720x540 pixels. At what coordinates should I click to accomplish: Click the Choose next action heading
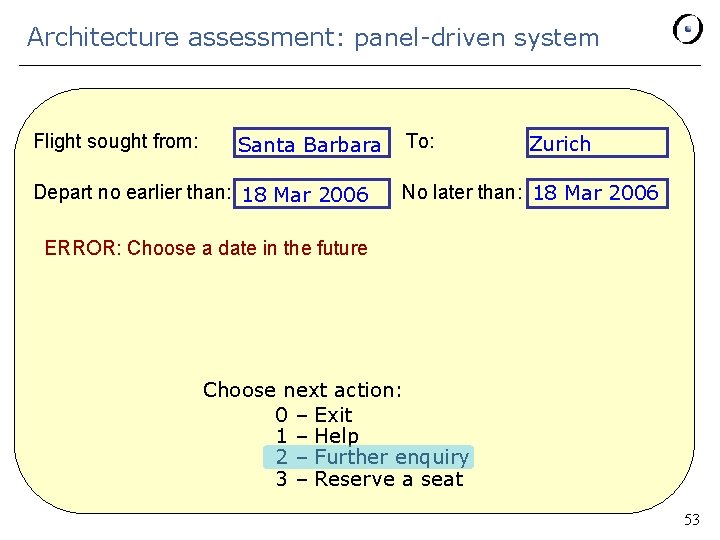click(302, 390)
